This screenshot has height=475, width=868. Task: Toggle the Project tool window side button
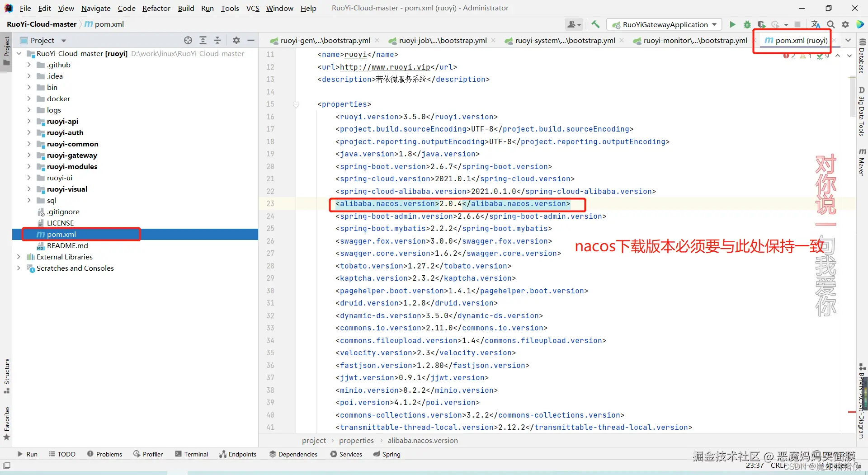[x=6, y=51]
